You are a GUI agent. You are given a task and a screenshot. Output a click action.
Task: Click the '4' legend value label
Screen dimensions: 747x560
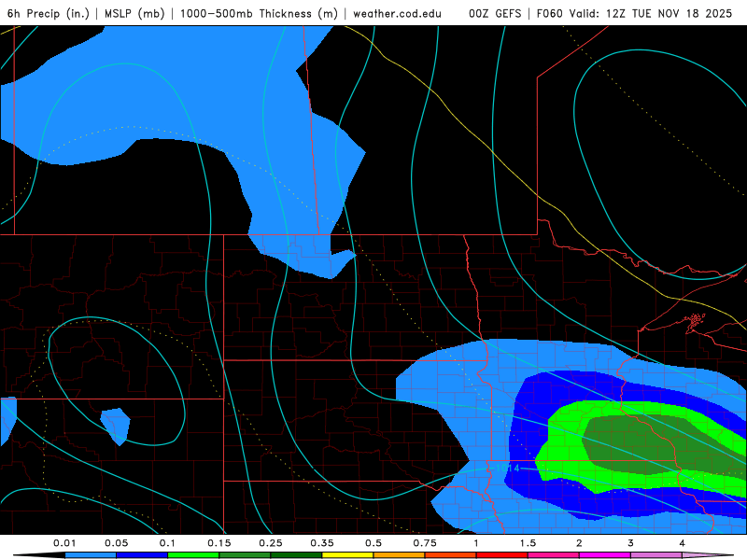(682, 543)
